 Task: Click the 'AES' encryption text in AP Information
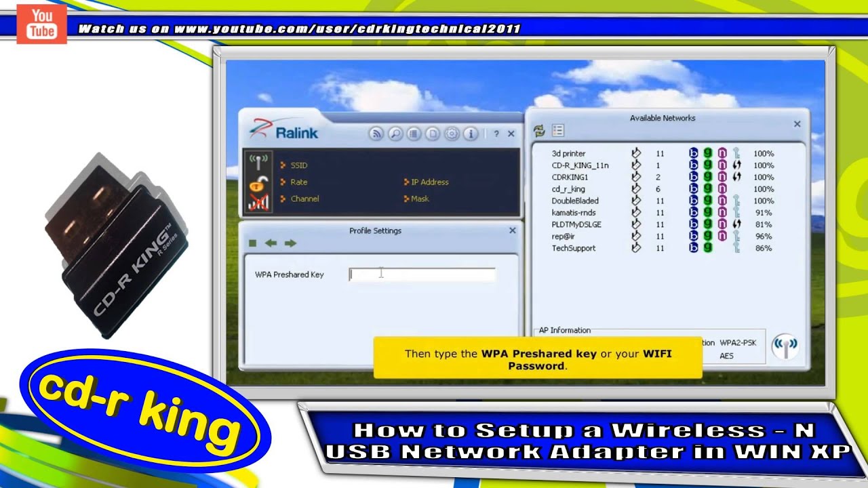726,356
